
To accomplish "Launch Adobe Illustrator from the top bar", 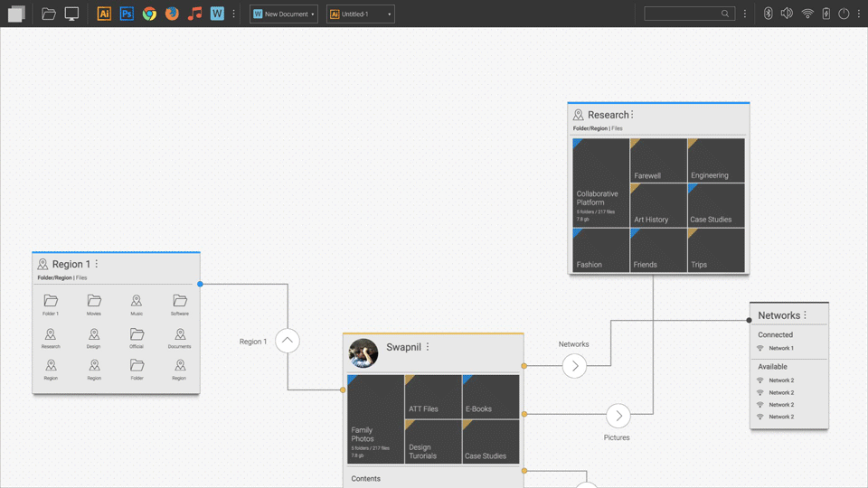I will [103, 14].
